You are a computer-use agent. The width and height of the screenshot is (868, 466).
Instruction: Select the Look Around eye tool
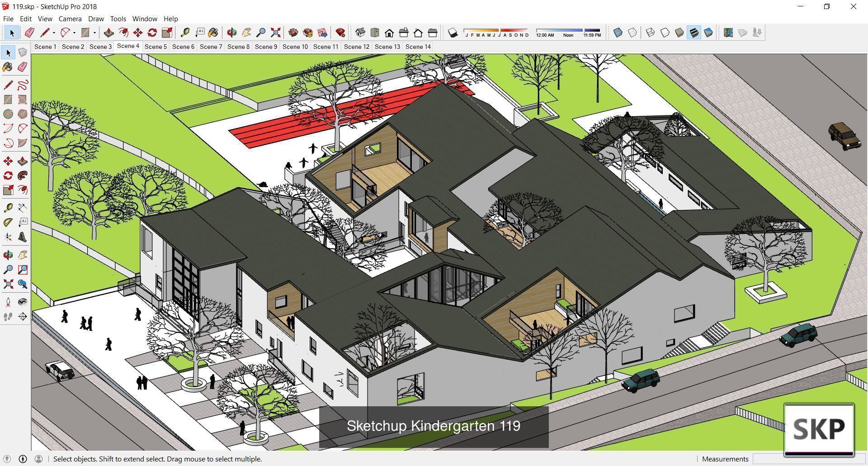pos(22,302)
